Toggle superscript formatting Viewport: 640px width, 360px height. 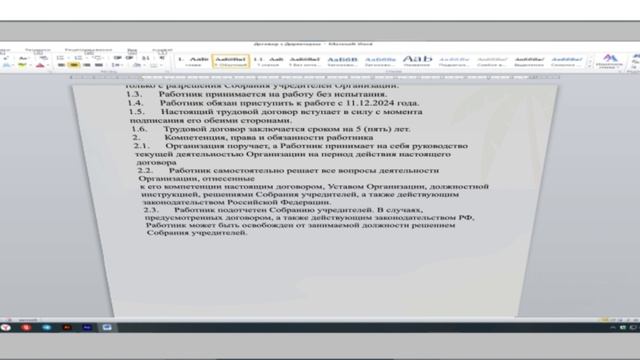[6, 58]
